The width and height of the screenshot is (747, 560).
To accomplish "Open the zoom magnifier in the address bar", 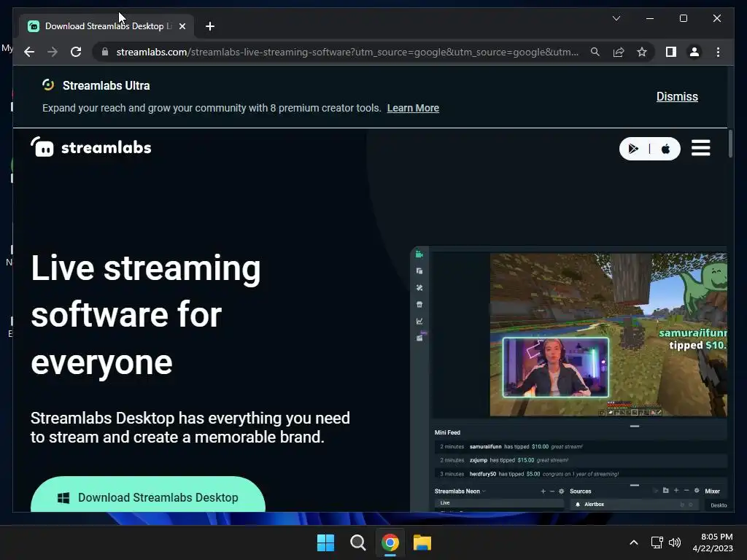I will point(595,52).
